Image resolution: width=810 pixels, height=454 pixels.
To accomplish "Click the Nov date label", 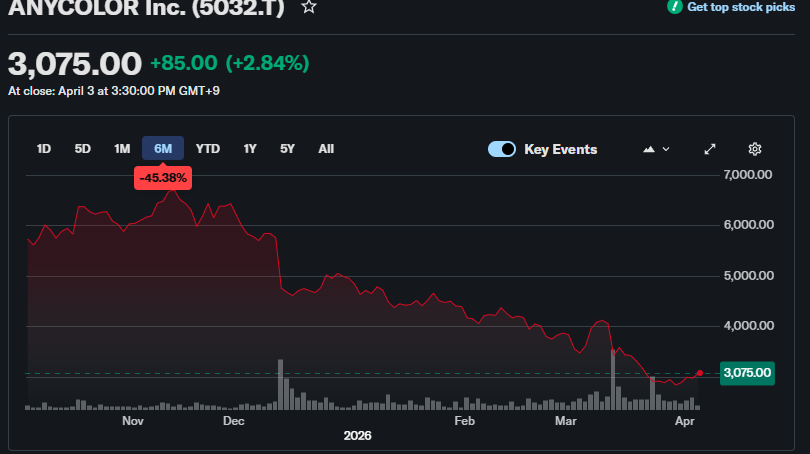I will point(133,421).
